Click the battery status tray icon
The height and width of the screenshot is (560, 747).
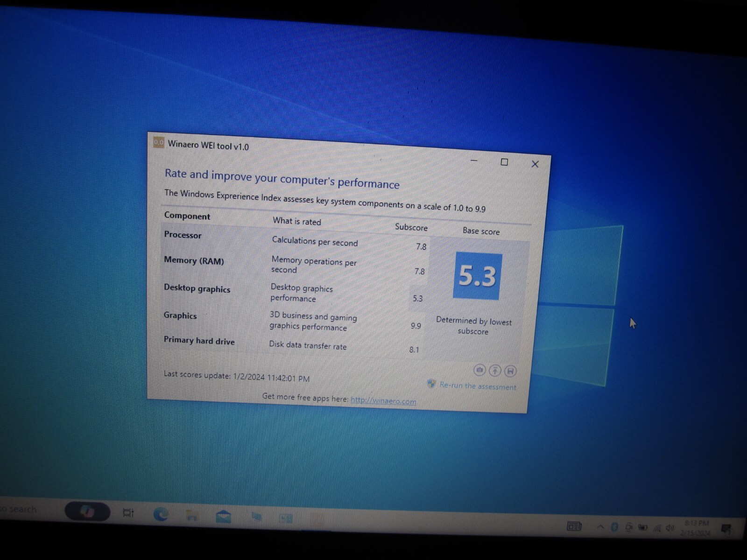tap(643, 528)
